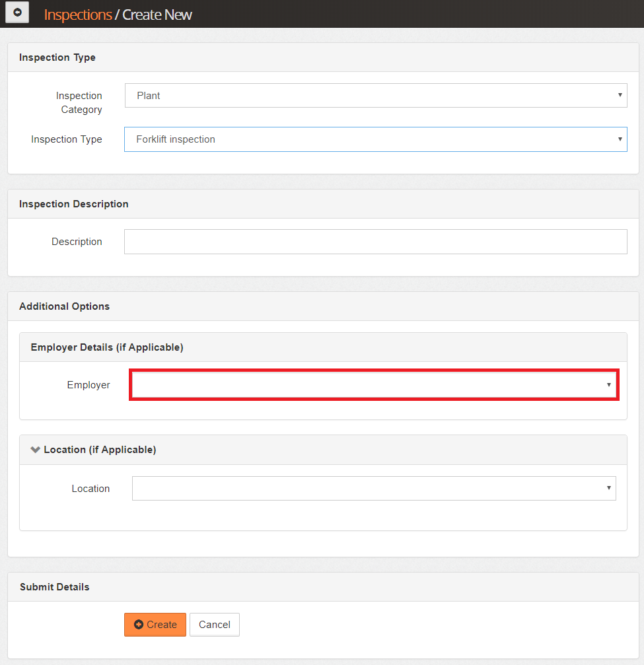Click the Inspection Description panel heading
The image size is (644, 665).
click(74, 204)
